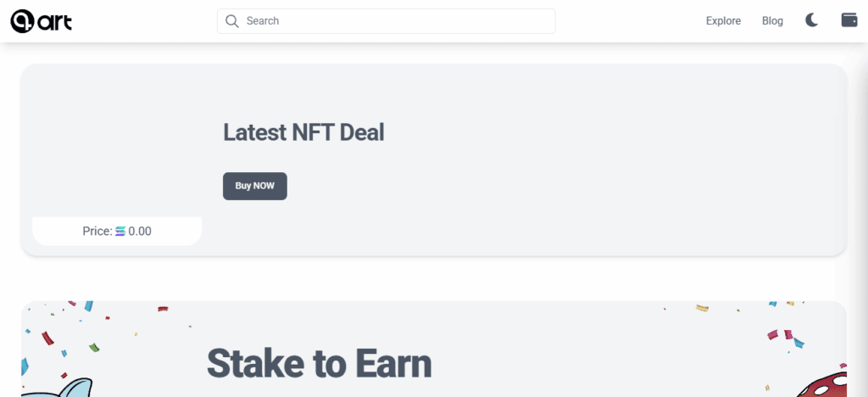Click the Solana currency icon beside price
The width and height of the screenshot is (868, 397).
[x=120, y=231]
